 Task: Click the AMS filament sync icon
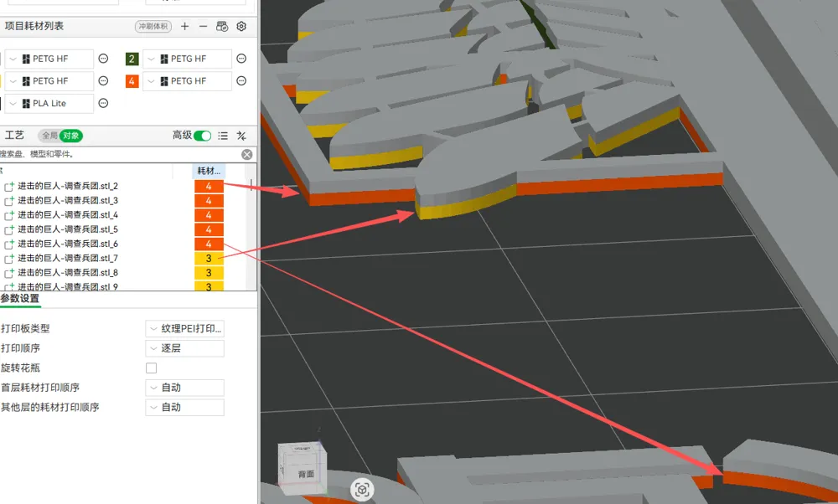(222, 26)
